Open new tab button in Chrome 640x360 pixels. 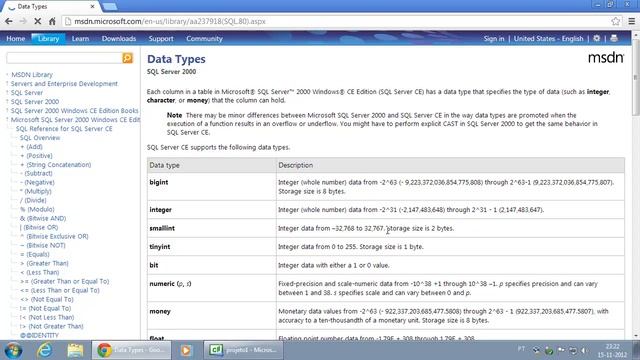(x=109, y=7)
